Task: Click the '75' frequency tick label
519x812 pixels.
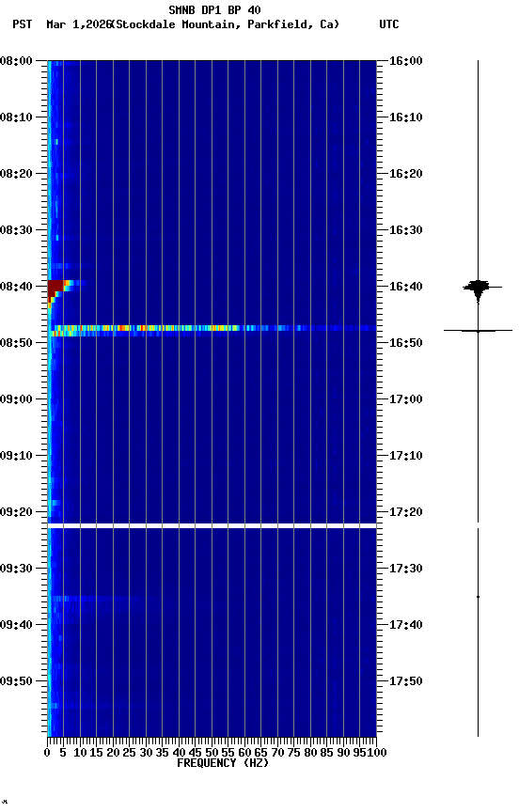Action: coord(293,753)
